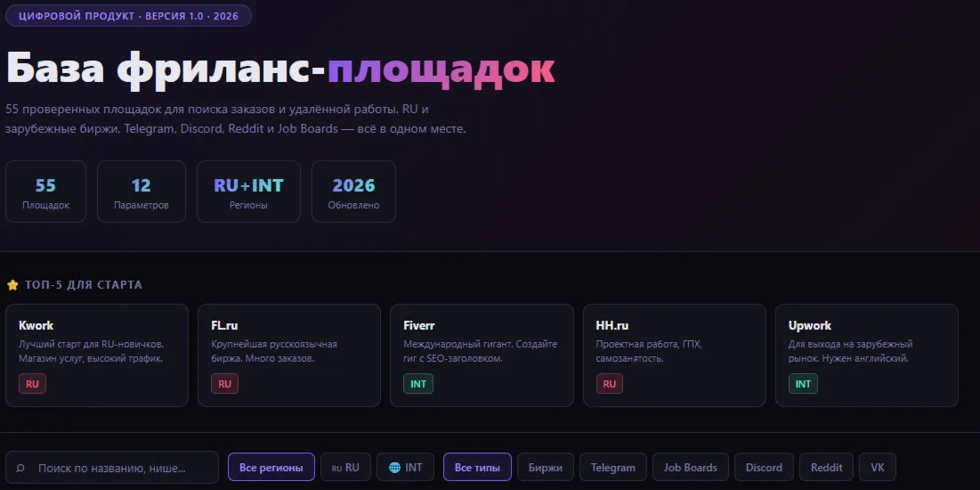980x490 pixels.
Task: Click the globe icon on INT filter
Action: [x=394, y=468]
